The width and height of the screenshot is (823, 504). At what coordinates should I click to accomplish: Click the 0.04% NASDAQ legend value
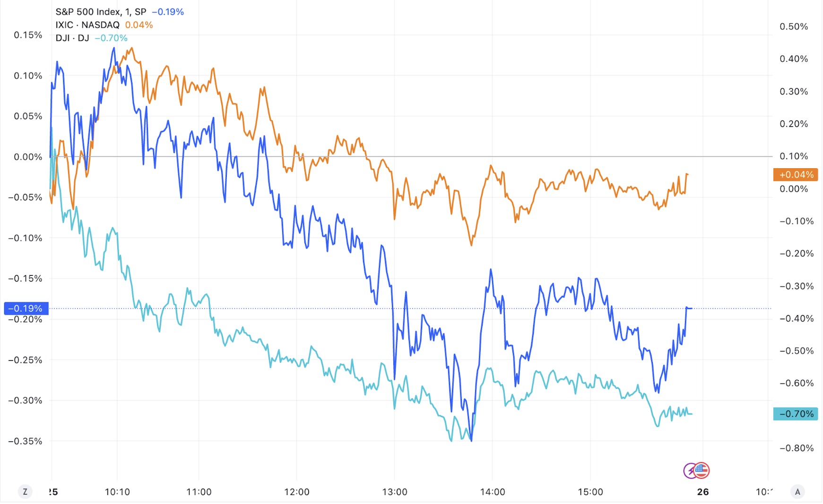(x=139, y=25)
